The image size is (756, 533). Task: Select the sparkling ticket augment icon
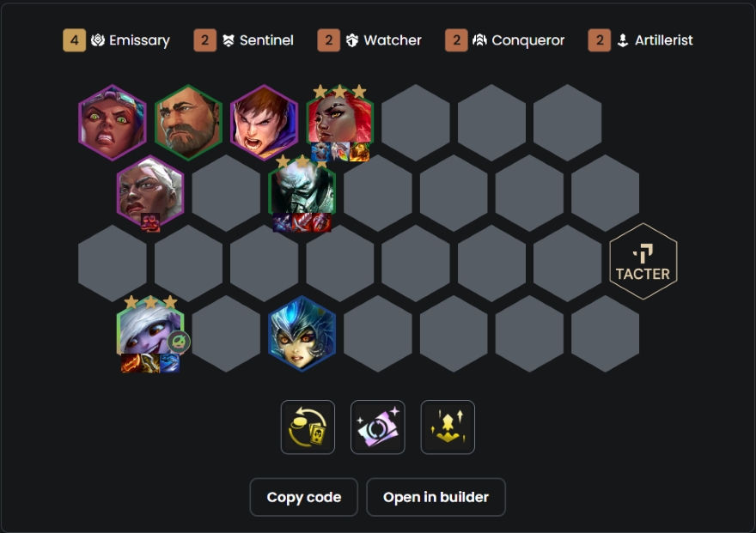377,427
